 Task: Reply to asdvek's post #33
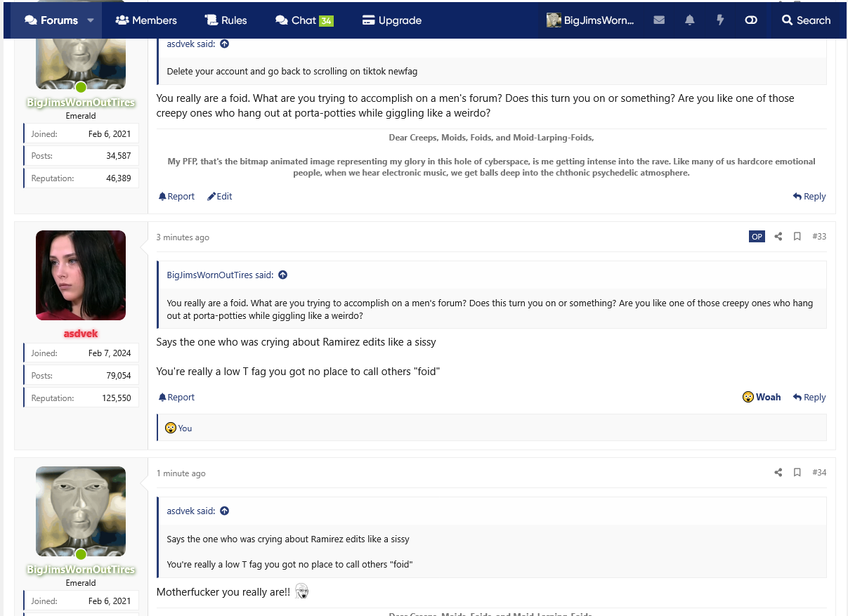[x=809, y=398]
